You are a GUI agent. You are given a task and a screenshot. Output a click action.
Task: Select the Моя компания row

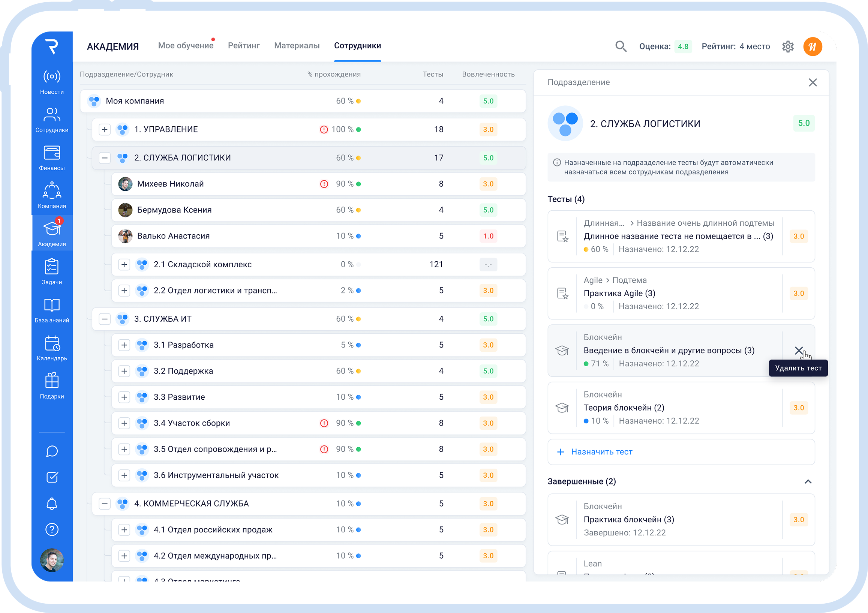[303, 101]
